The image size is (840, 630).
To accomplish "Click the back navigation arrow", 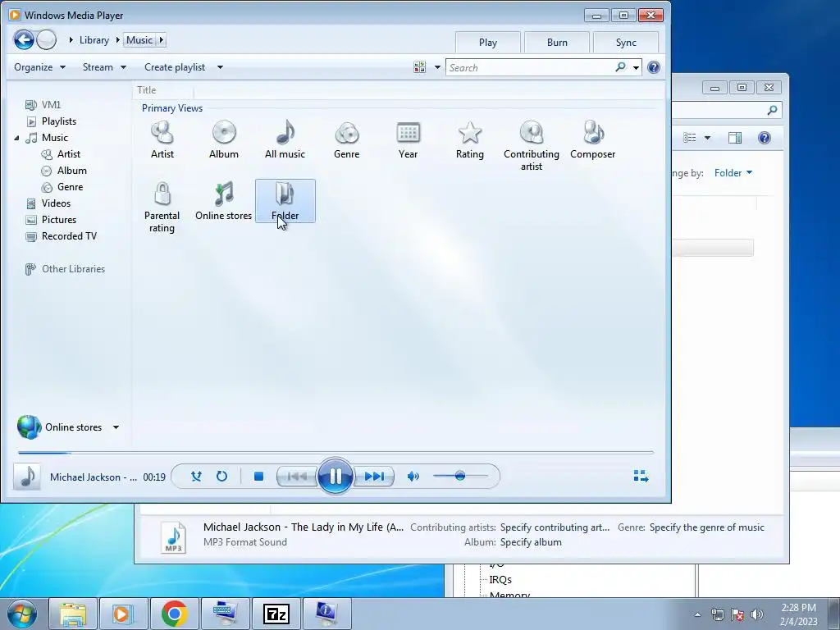I will [24, 39].
